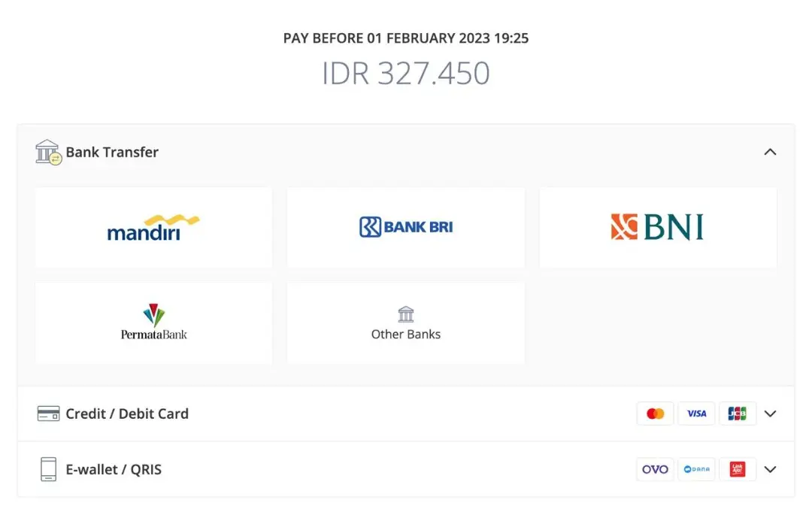The image size is (812, 518).
Task: Select Mandiri bank logo option
Action: pos(153,227)
